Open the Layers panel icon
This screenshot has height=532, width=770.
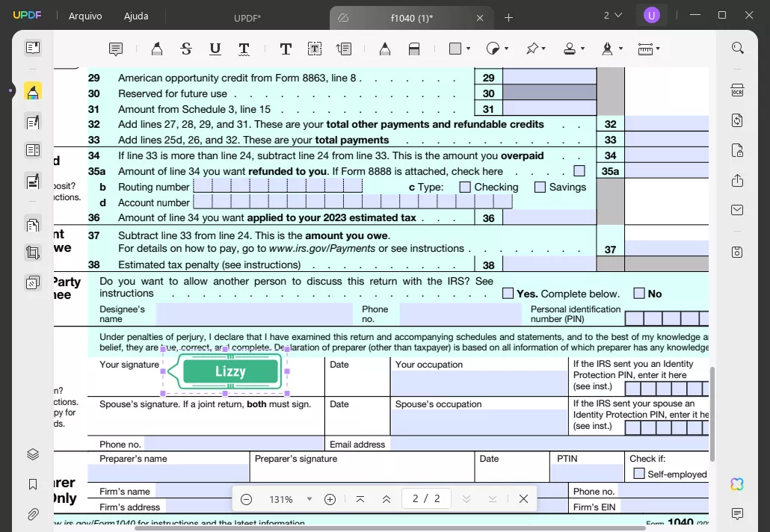[x=33, y=454]
